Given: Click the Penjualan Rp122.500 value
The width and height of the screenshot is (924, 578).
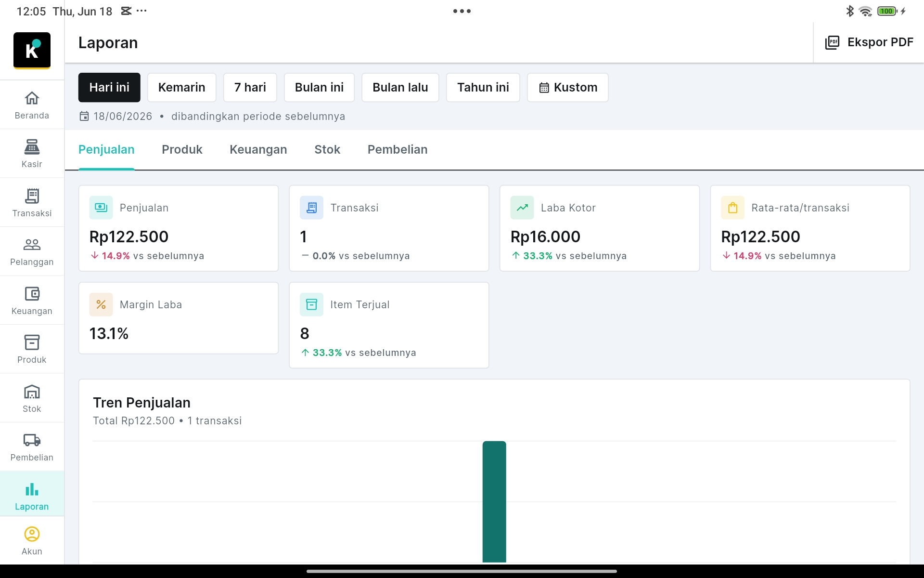Looking at the screenshot, I should tap(129, 236).
